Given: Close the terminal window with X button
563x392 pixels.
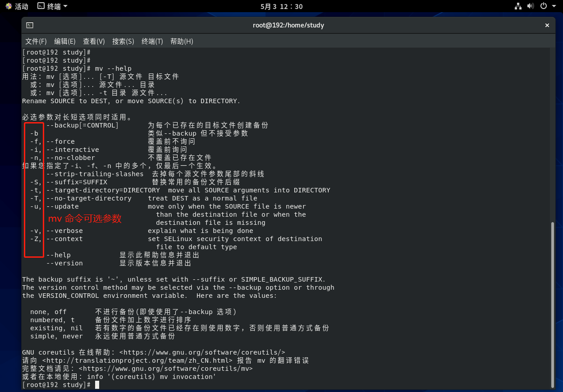Looking at the screenshot, I should coord(547,25).
